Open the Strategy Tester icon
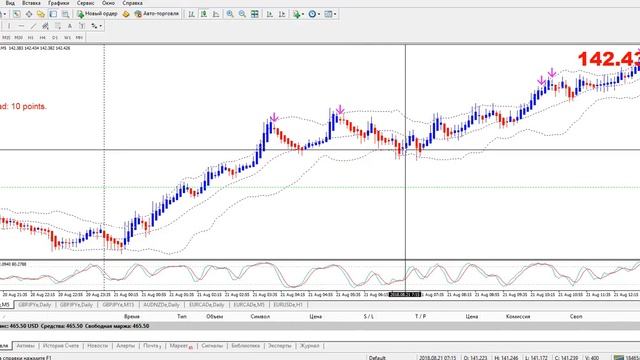 click(x=65, y=14)
